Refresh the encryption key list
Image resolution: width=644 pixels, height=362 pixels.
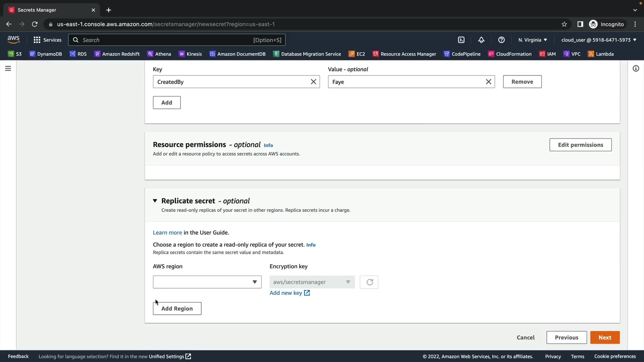369,282
